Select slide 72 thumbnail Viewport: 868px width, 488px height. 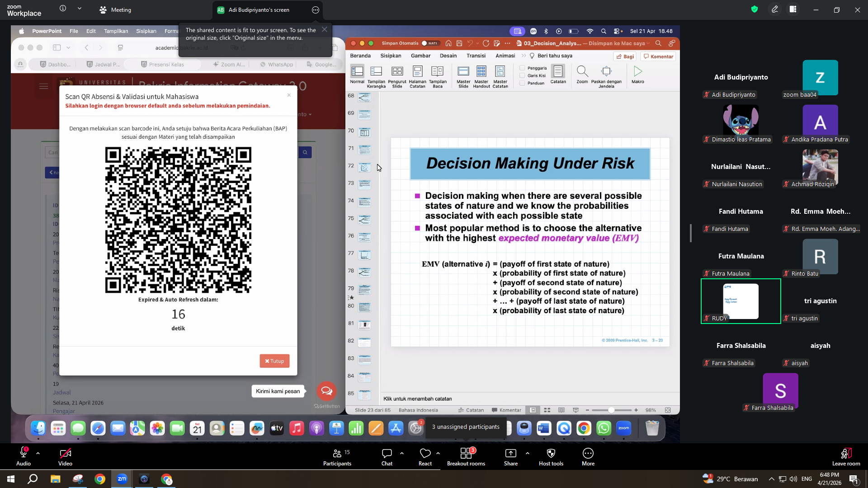click(364, 167)
